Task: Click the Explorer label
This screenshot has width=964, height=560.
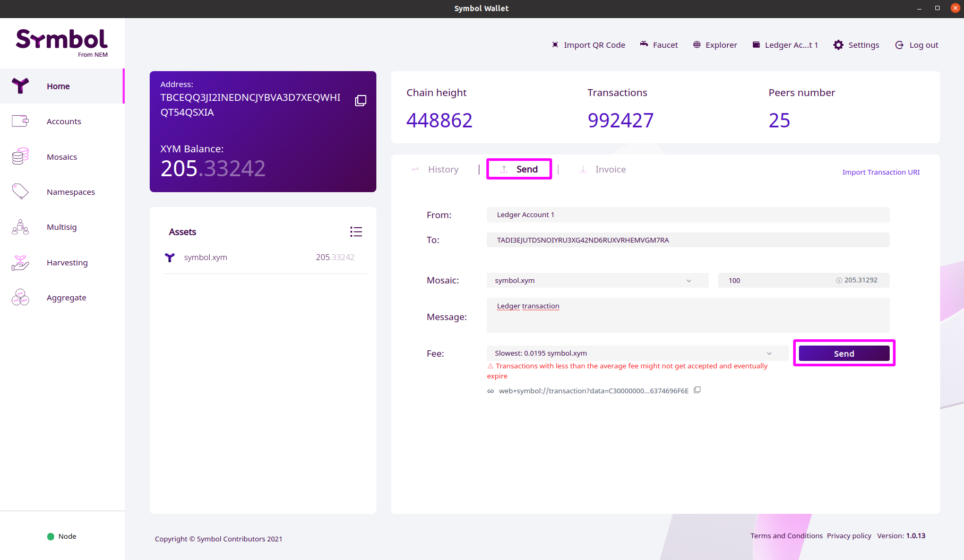Action: pos(721,45)
